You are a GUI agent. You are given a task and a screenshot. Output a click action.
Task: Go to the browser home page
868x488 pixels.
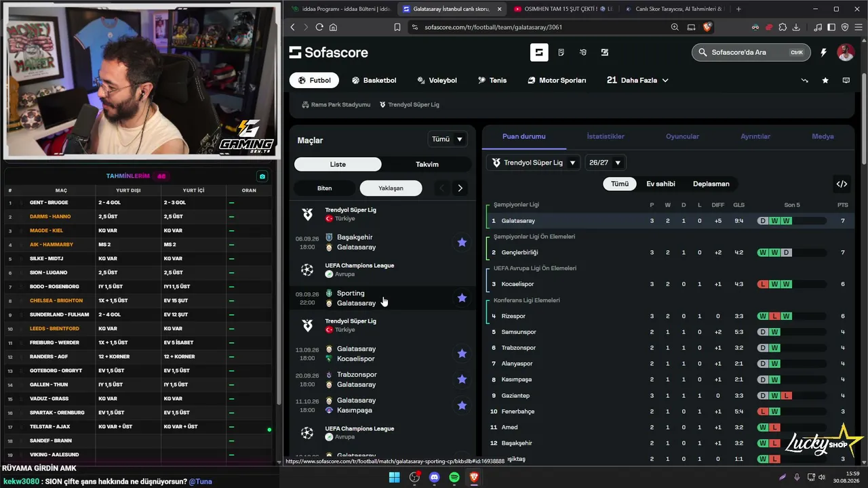tap(333, 27)
